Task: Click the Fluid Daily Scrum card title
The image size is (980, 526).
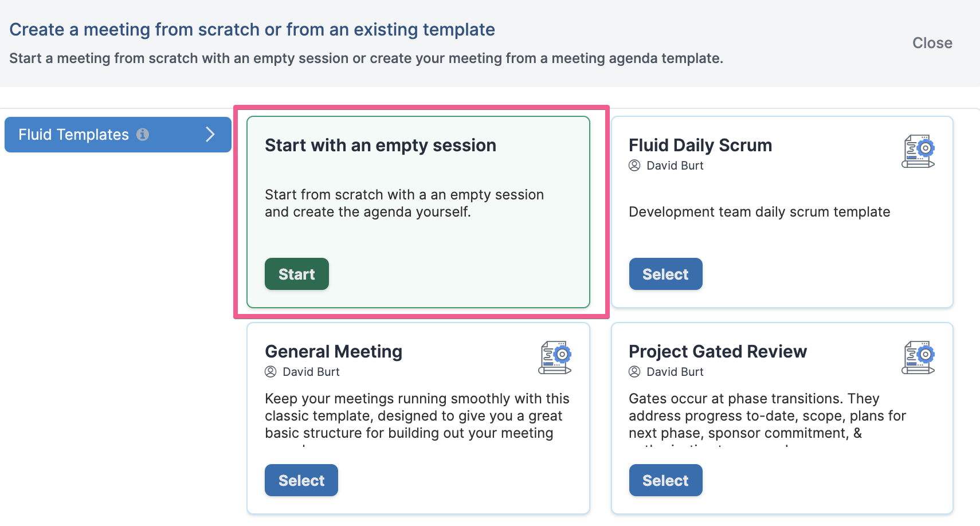Action: click(x=700, y=146)
